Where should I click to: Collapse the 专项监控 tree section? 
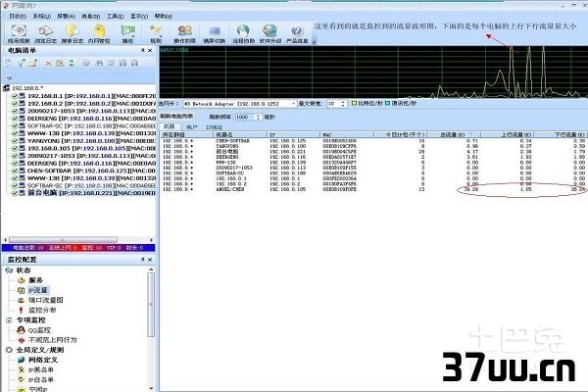[x=9, y=320]
